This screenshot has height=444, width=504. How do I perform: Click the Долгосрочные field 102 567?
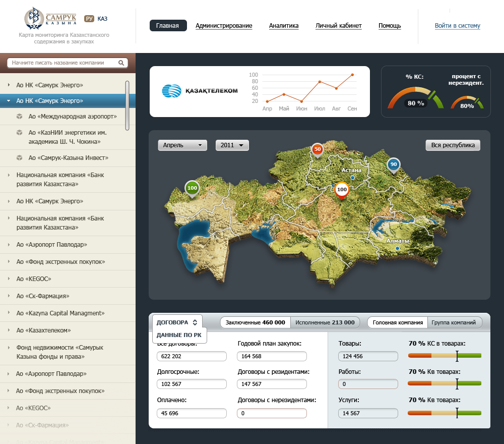192,384
